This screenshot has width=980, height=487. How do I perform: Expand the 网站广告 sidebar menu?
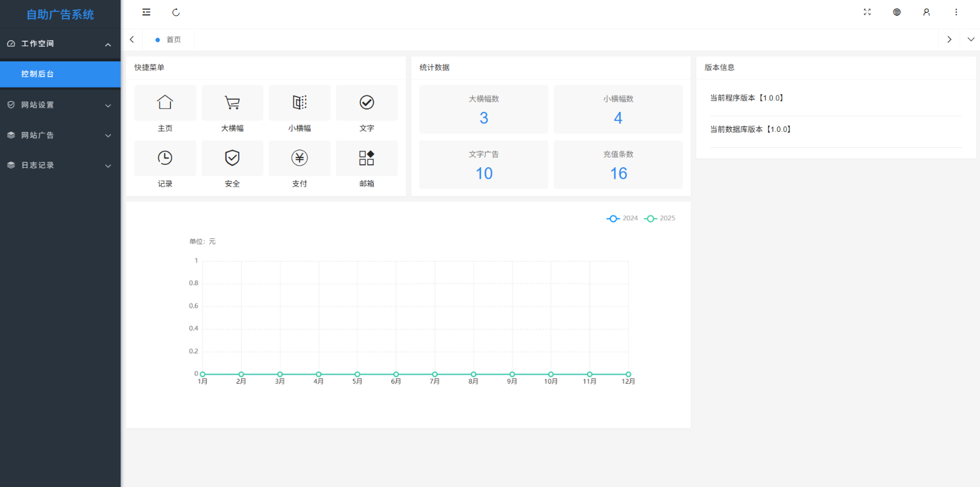tap(60, 136)
